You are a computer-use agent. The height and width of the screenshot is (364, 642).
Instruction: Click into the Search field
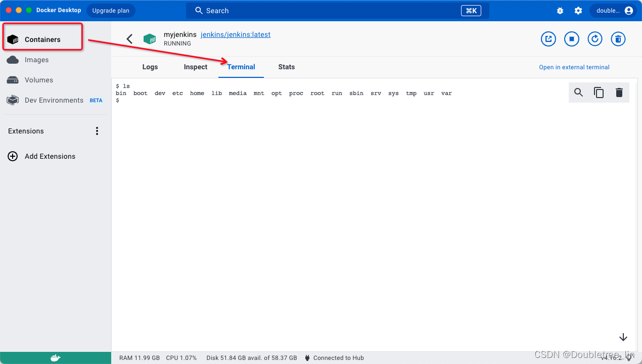[338, 11]
